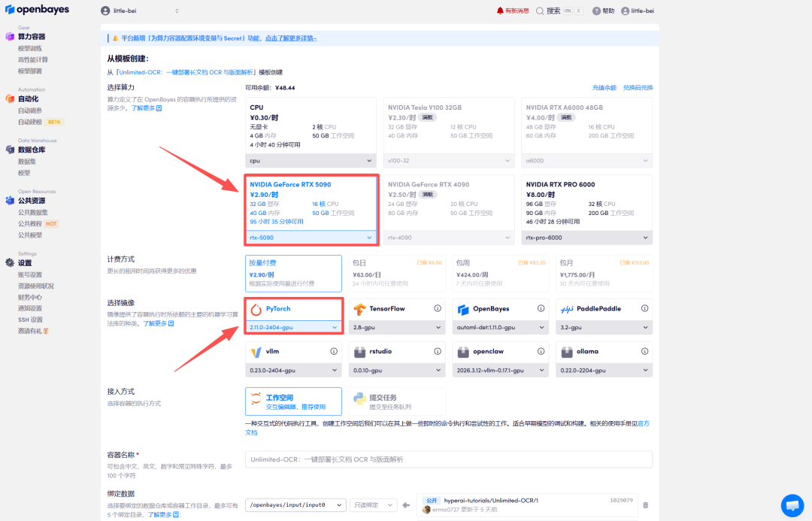The height and width of the screenshot is (521, 812).
Task: Click the 算力容器 sidebar icon
Action: (x=10, y=36)
